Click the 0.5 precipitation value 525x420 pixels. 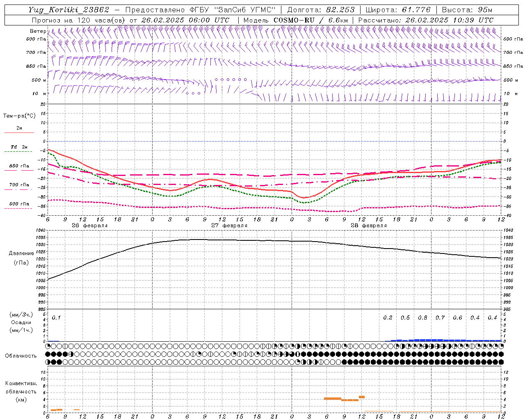(x=405, y=318)
